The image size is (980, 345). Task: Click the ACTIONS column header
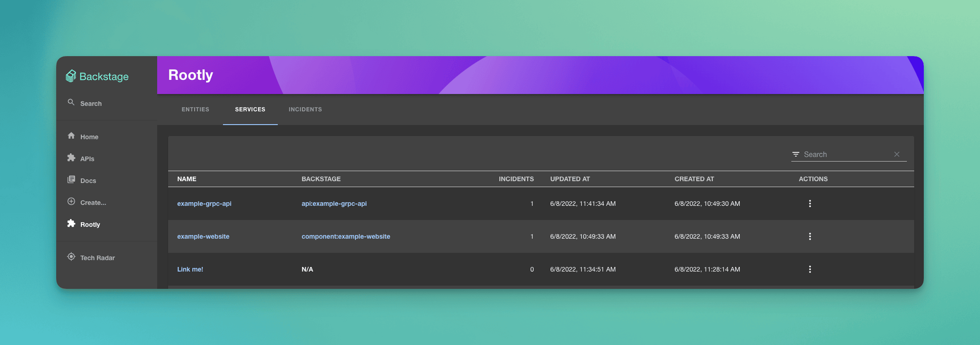click(x=813, y=179)
